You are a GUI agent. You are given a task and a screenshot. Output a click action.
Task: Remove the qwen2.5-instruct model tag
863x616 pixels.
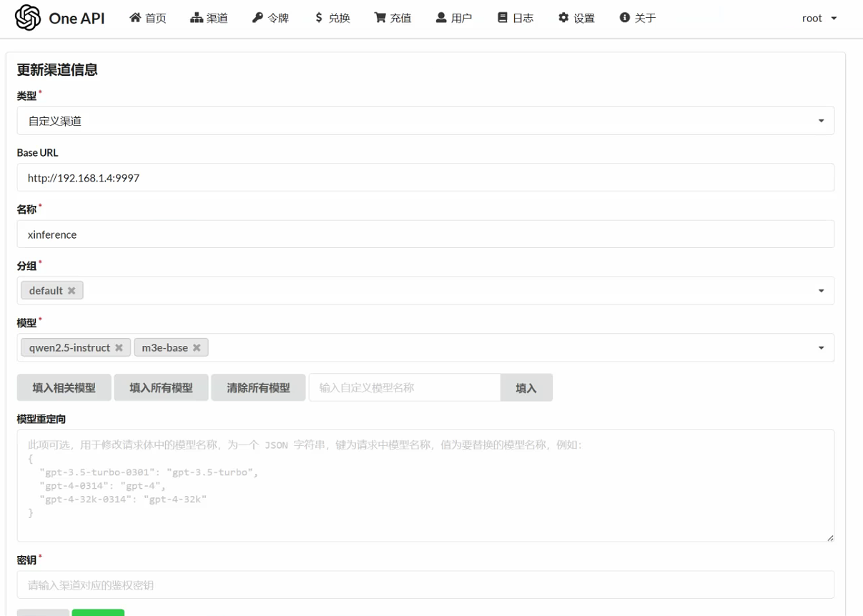pyautogui.click(x=119, y=348)
